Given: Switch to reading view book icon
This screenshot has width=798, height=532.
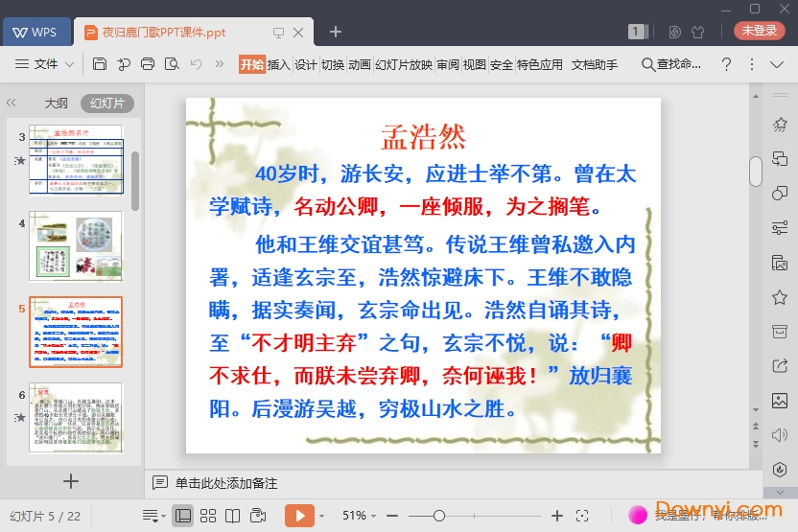Looking at the screenshot, I should (x=232, y=516).
